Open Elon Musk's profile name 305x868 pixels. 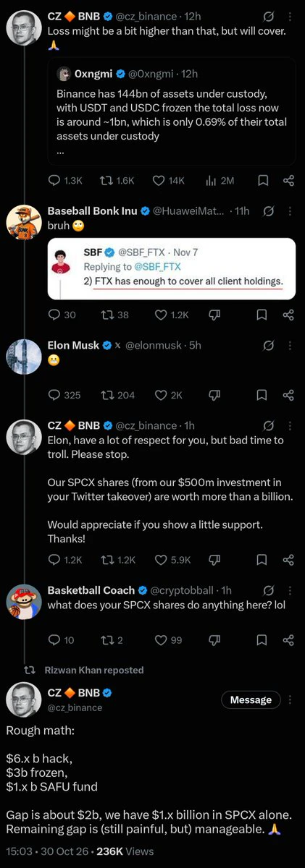[x=73, y=345]
